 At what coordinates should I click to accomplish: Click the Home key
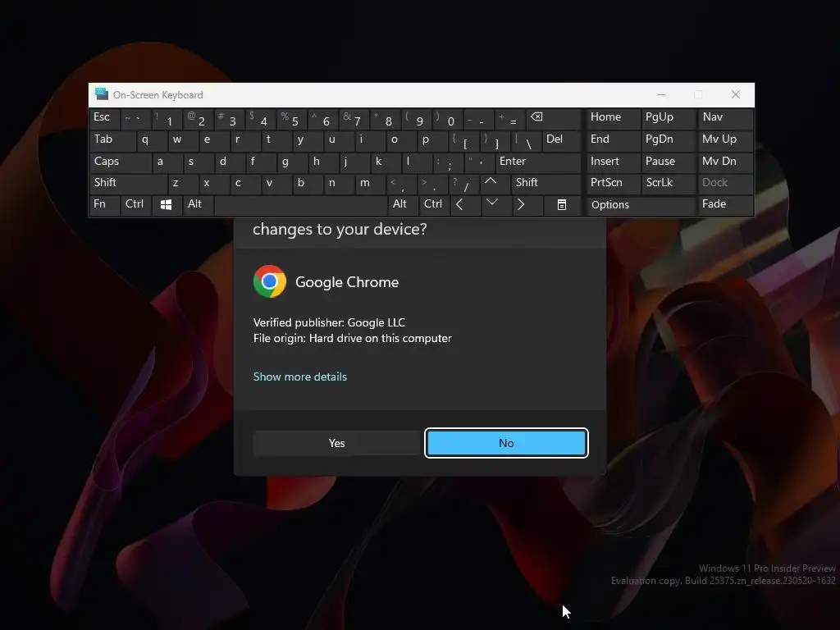point(613,118)
